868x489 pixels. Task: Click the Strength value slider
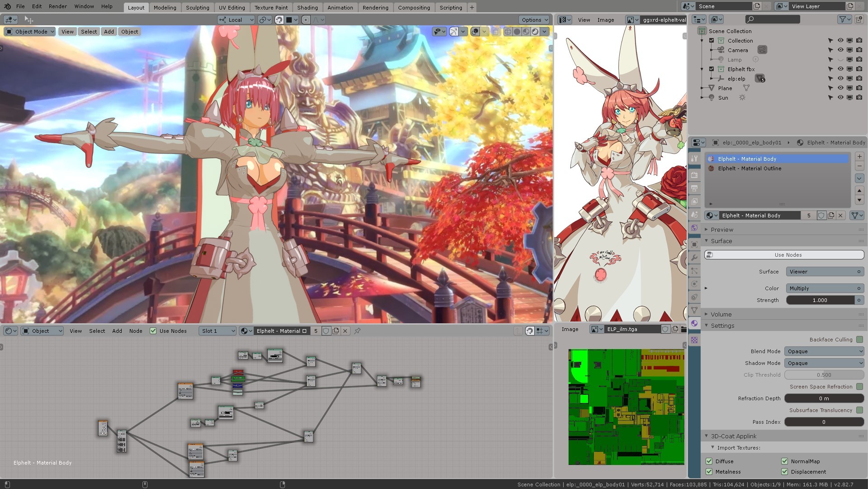coord(820,300)
